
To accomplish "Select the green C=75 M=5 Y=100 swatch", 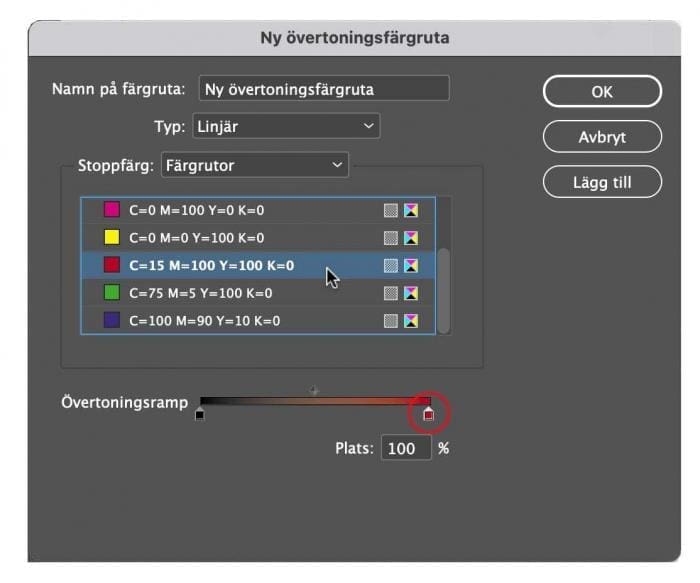I will [x=258, y=293].
